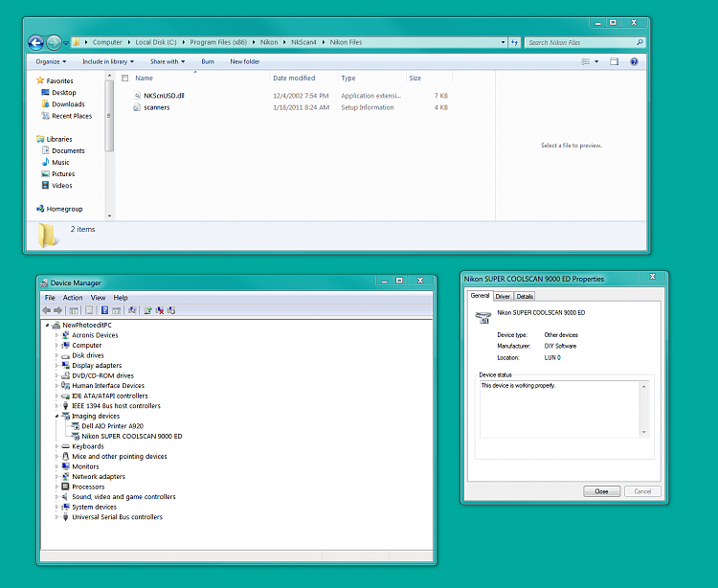Open the view options dropdown arrow
Screen dimensions: 718x588
pyautogui.click(x=596, y=61)
